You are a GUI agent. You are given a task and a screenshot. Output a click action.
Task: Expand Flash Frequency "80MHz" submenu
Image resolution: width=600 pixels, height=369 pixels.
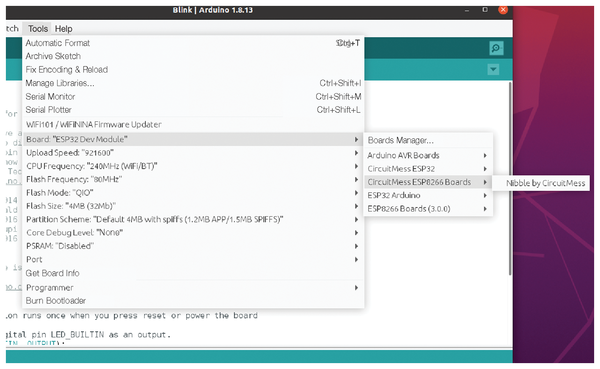tap(193, 179)
